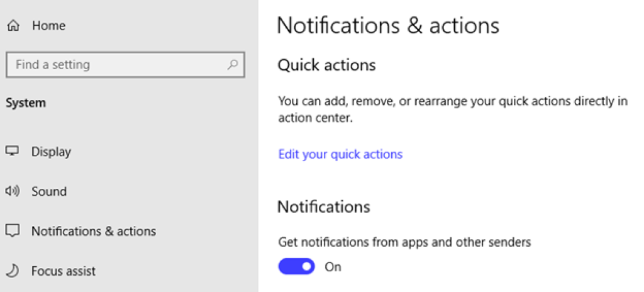Click the 'On' toggle status label
Image resolution: width=644 pixels, height=292 pixels.
coord(333,267)
